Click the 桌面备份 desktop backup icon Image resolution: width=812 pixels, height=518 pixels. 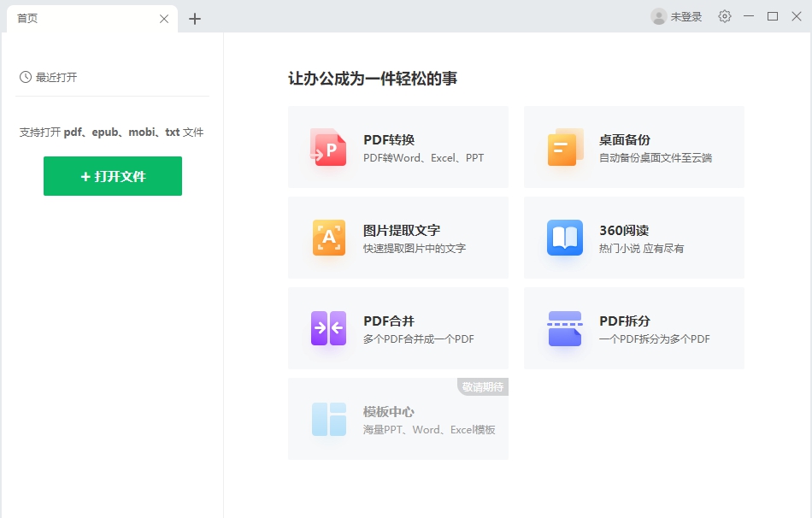pyautogui.click(x=563, y=146)
